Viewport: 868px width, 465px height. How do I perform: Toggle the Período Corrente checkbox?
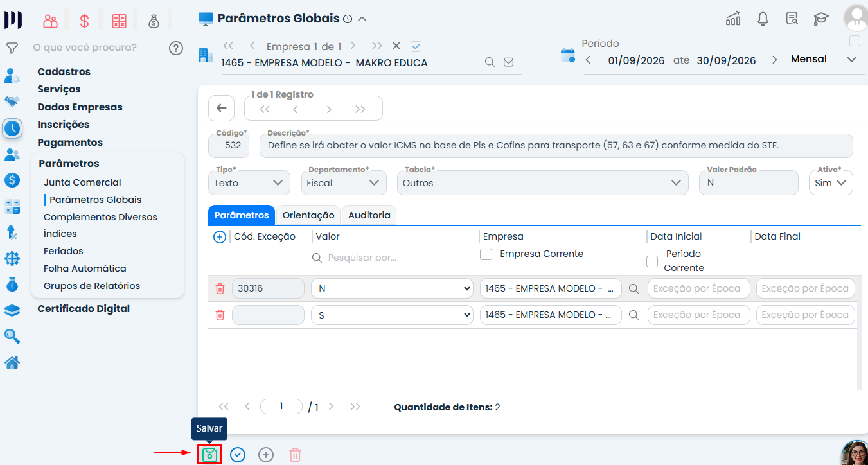tap(652, 261)
